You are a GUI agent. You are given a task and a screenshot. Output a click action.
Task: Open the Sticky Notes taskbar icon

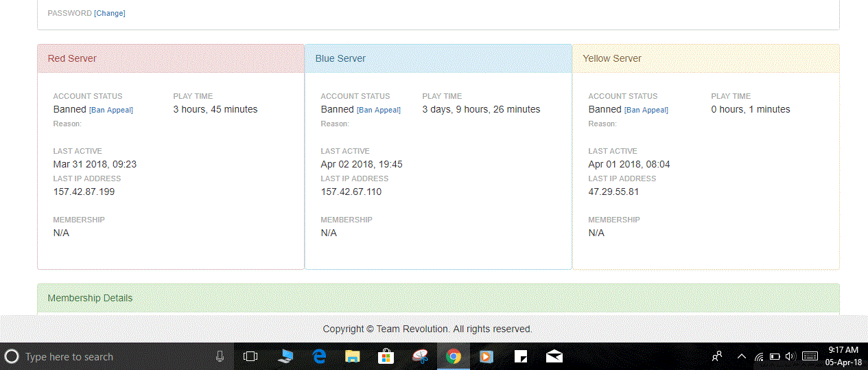[521, 356]
